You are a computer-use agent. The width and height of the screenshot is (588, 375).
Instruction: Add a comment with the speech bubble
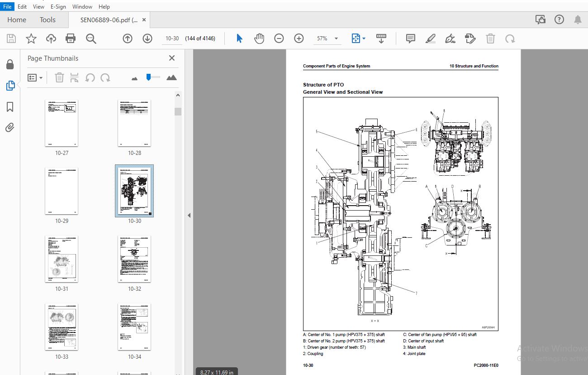click(x=411, y=38)
